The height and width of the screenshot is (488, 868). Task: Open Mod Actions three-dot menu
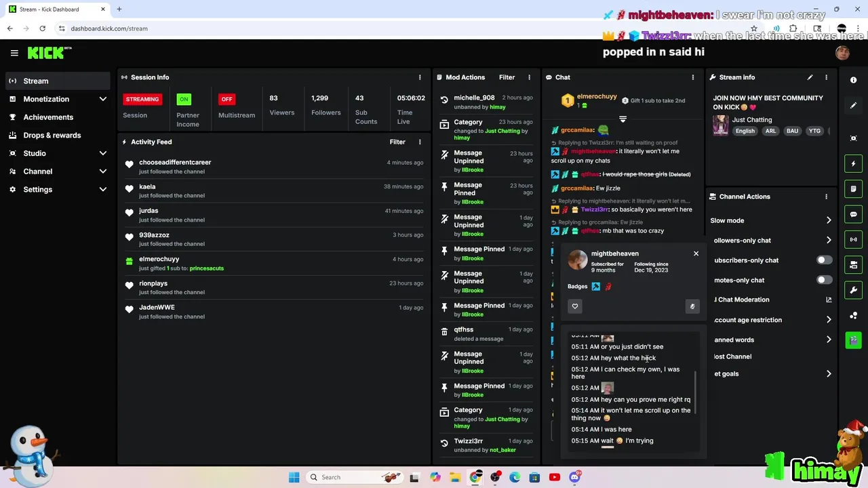tap(531, 77)
